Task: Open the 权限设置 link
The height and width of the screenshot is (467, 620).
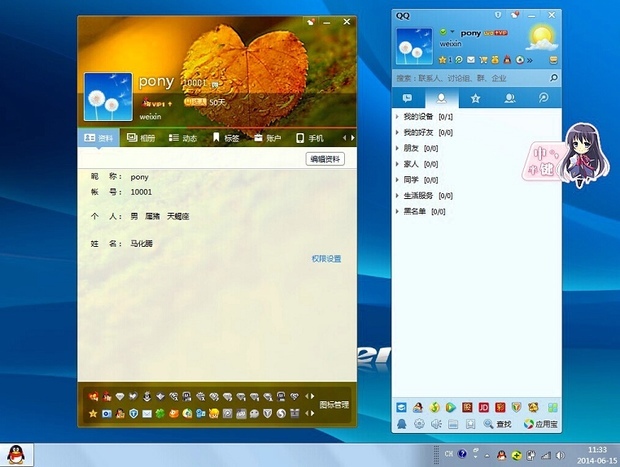Action: click(x=326, y=259)
